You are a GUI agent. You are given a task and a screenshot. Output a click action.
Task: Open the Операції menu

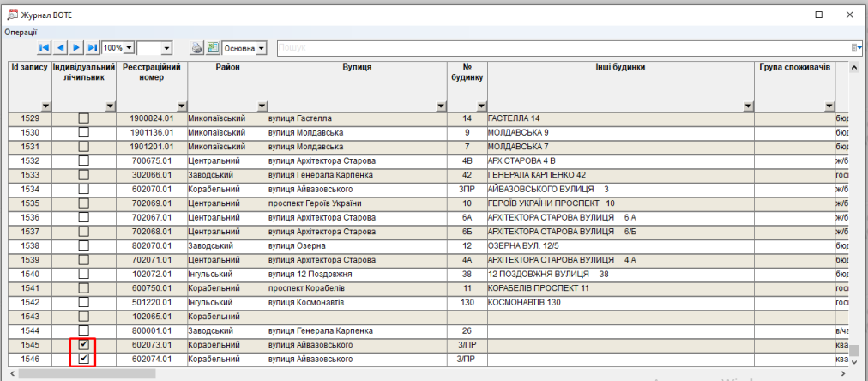click(x=21, y=32)
